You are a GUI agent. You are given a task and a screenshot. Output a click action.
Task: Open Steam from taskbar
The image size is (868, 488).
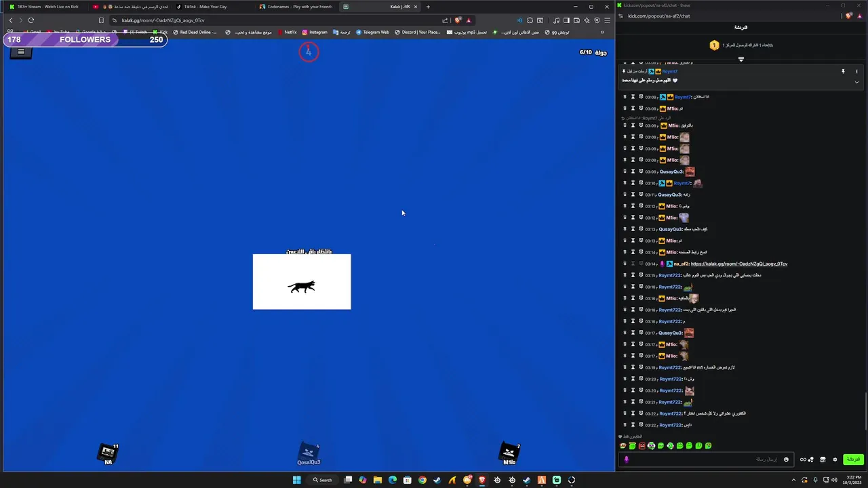(437, 480)
